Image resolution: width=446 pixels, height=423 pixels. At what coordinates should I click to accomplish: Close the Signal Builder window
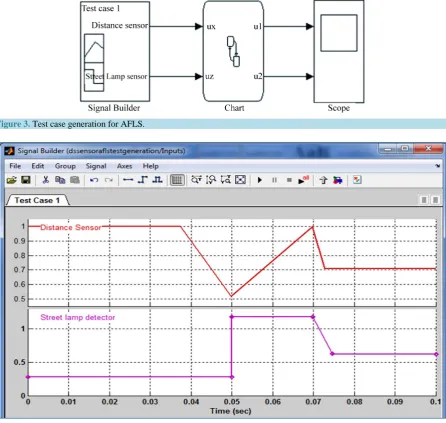[x=429, y=149]
